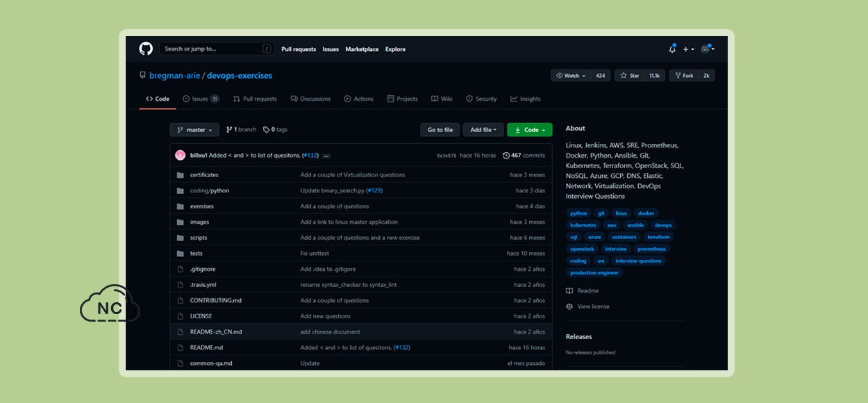Open CONTRIBUTING.md file
Screen dimensions: 868x403
[x=216, y=301]
